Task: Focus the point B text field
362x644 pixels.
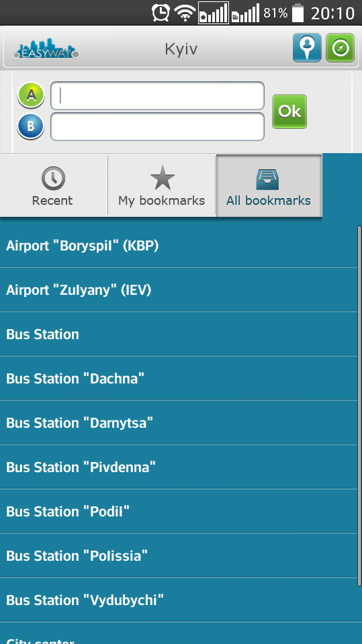Action: (157, 126)
